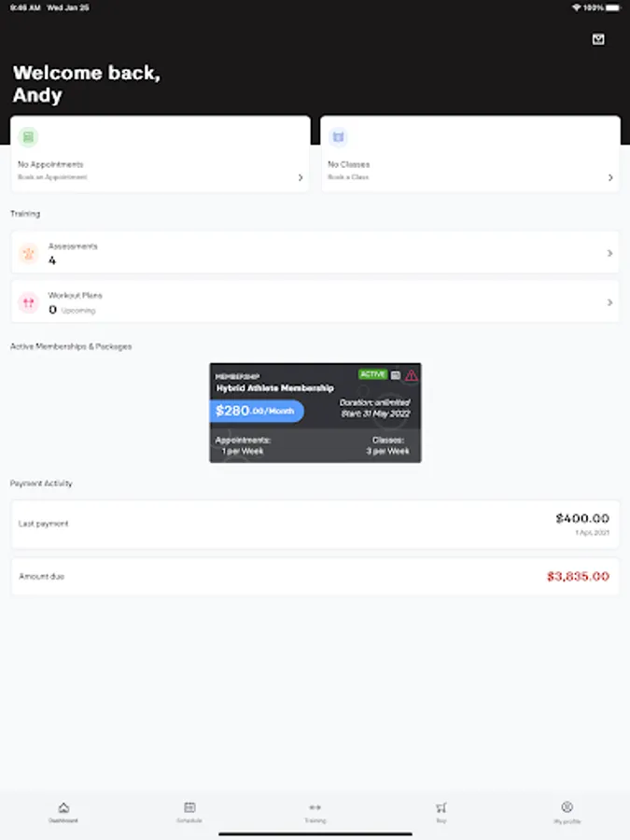Tap the card icon beside ACTIVE badge
Viewport: 630px width, 840px height.
pos(396,375)
